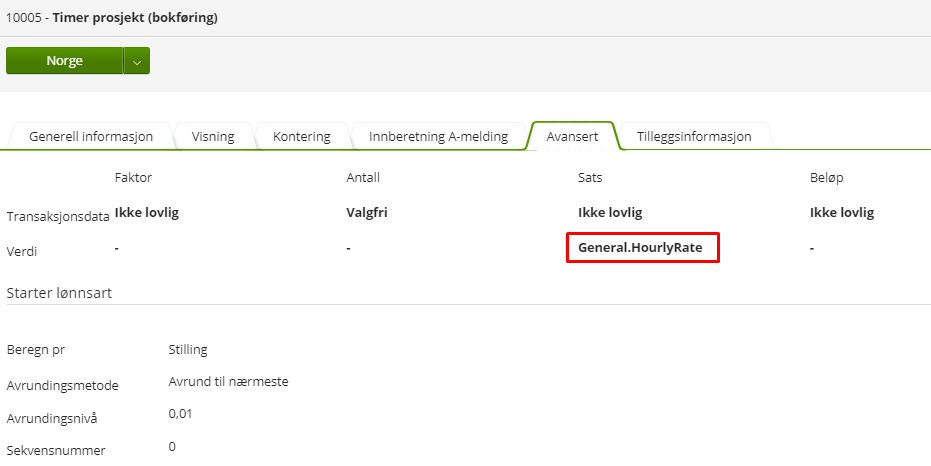This screenshot has width=931, height=466.
Task: Click the Sats column header
Action: coord(590,177)
